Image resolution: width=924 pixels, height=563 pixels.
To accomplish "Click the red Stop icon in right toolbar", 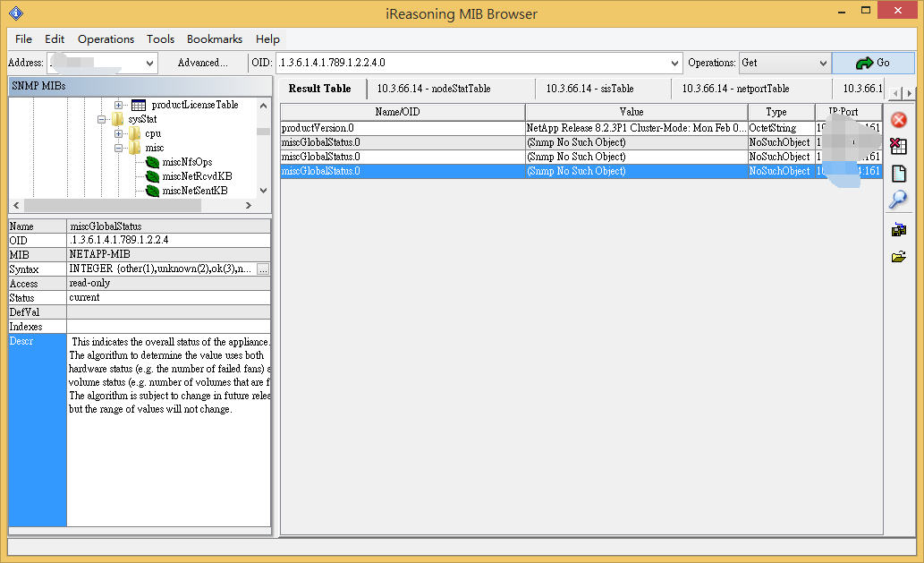I will coord(899,120).
